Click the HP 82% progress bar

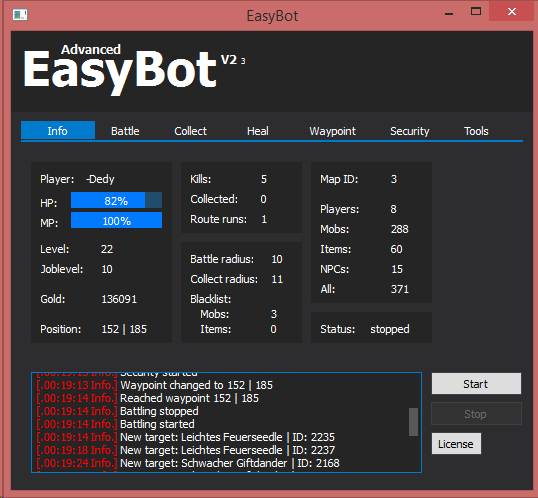click(x=116, y=200)
